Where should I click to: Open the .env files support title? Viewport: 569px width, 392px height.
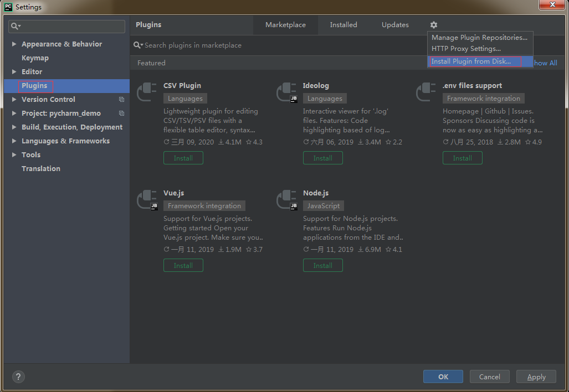point(472,86)
